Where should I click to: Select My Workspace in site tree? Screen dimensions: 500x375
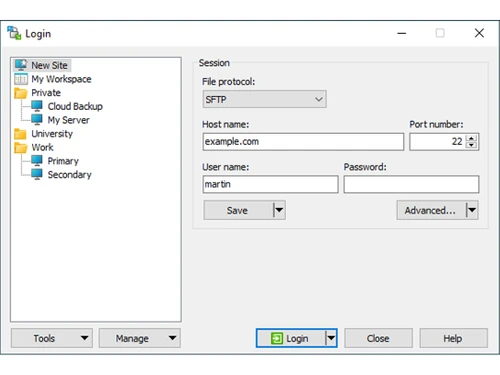(61, 79)
